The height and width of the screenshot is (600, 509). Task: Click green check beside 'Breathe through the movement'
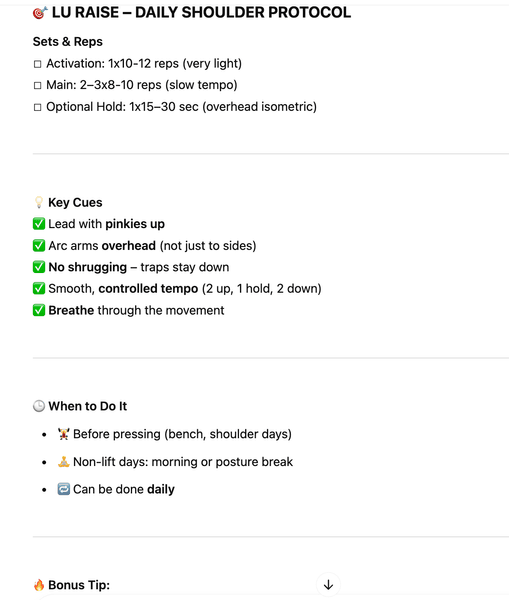pos(39,310)
